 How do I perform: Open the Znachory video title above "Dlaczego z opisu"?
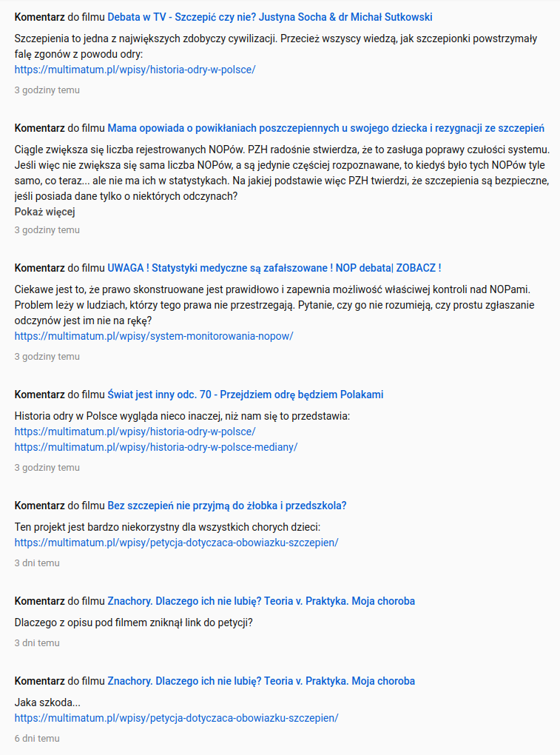[260, 601]
